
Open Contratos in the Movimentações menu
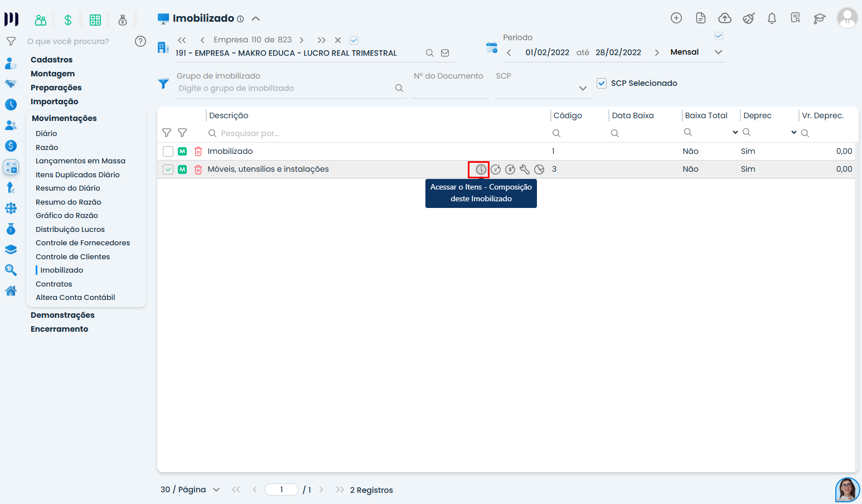[x=54, y=284]
